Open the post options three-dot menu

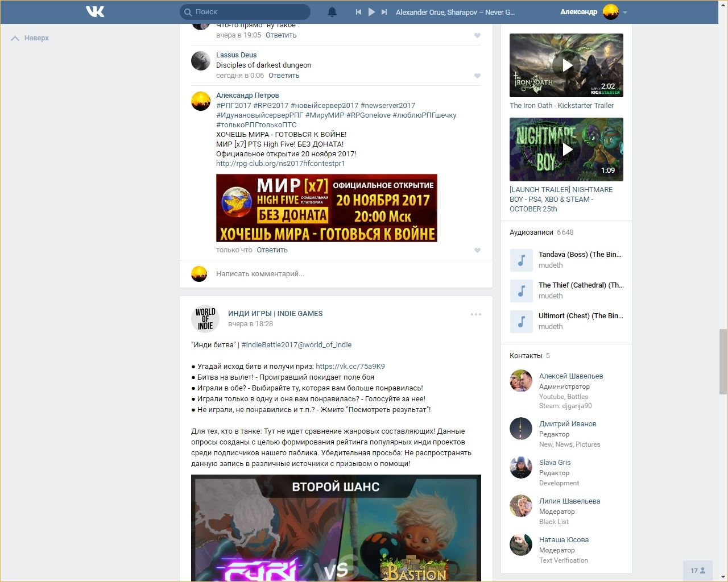pyautogui.click(x=476, y=314)
